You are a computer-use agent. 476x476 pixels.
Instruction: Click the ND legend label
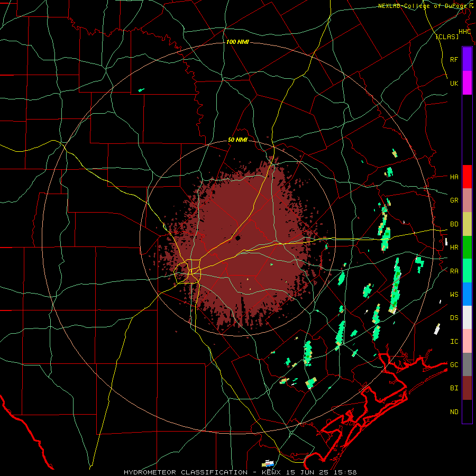point(454,411)
